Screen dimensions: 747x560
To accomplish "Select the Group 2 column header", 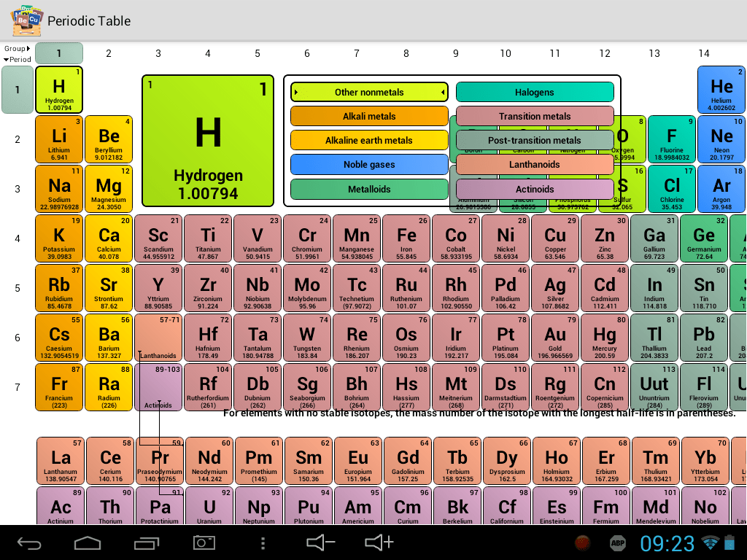I will click(109, 53).
